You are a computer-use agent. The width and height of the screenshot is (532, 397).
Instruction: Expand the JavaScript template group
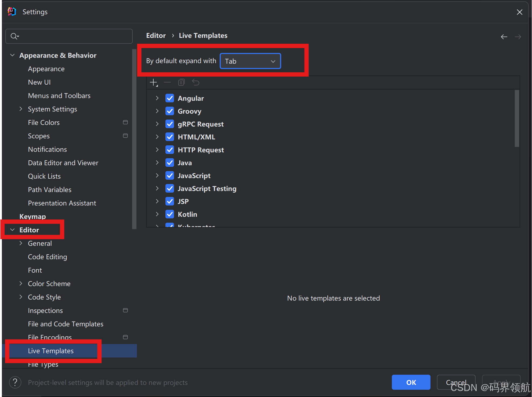(x=157, y=176)
